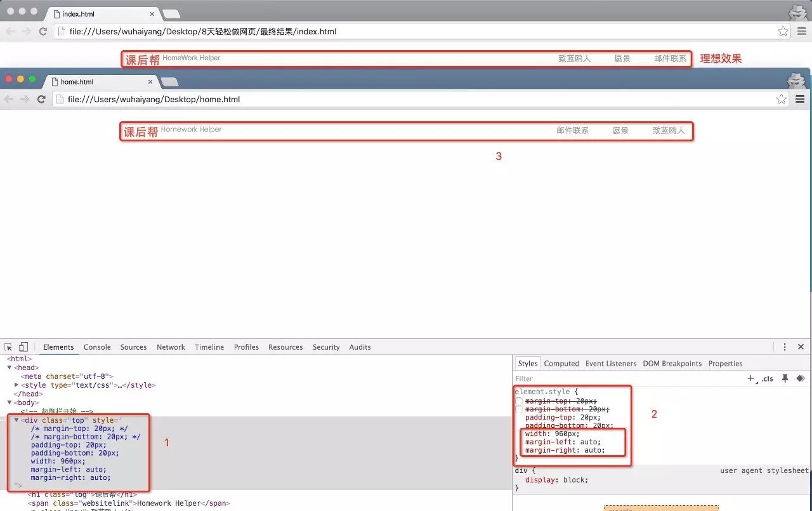
Task: Bookmark home.html with the star icon
Action: point(782,99)
